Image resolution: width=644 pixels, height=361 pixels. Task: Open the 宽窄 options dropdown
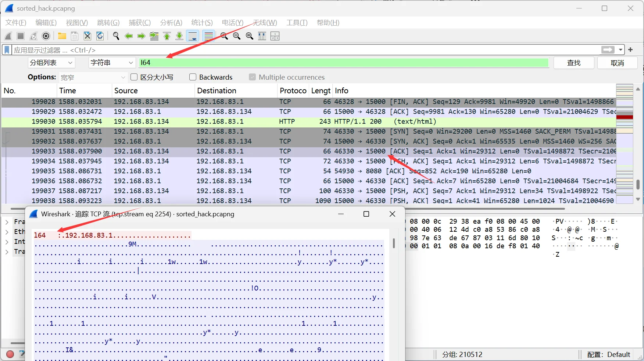pos(93,77)
